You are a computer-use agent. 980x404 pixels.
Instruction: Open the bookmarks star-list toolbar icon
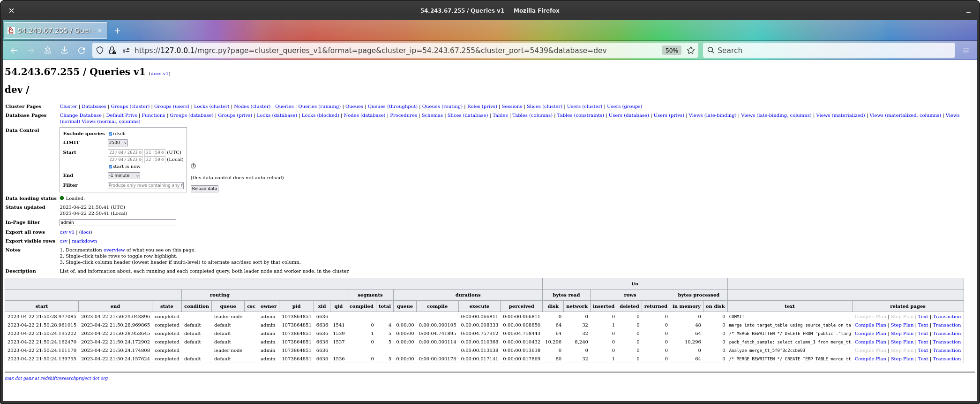[x=47, y=50]
